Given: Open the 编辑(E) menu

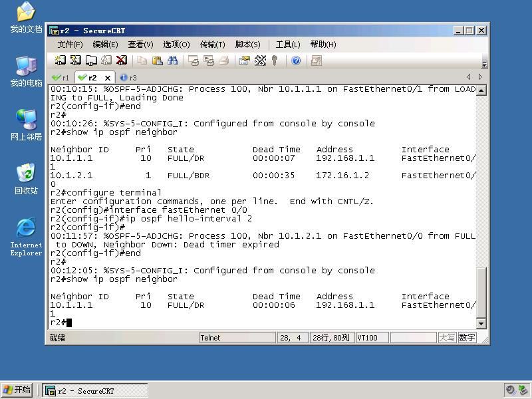Looking at the screenshot, I should pyautogui.click(x=105, y=45).
